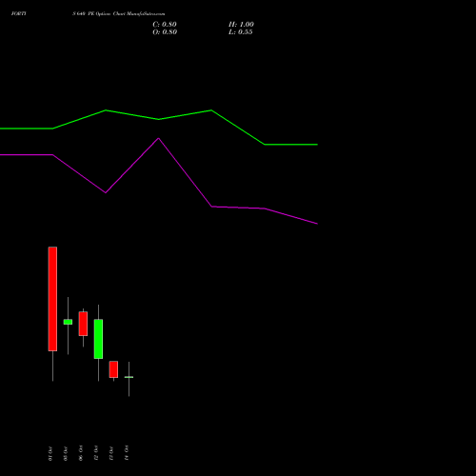The width and height of the screenshot is (476, 476).
Task: Select the doji candlestick for 14 Oct
Action: (129, 377)
